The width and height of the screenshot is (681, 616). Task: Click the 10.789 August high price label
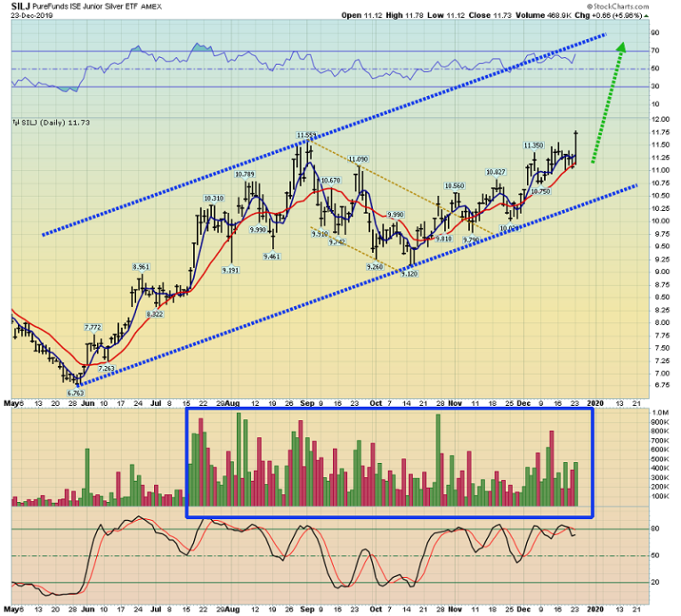click(245, 174)
